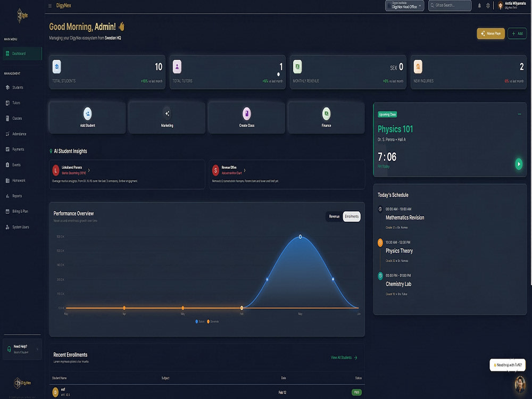Sort by Date column header
This screenshot has width=532, height=399.
click(x=284, y=378)
